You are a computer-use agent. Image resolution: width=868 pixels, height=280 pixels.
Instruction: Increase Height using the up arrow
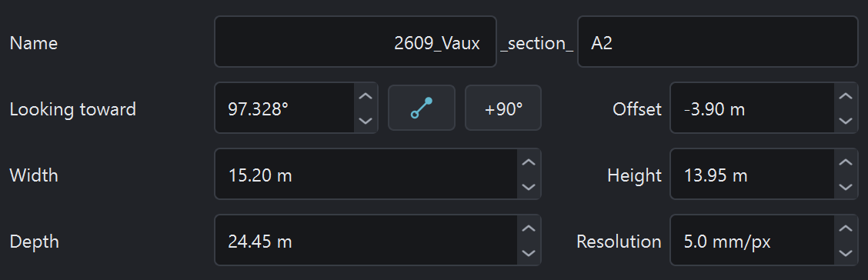click(x=846, y=162)
